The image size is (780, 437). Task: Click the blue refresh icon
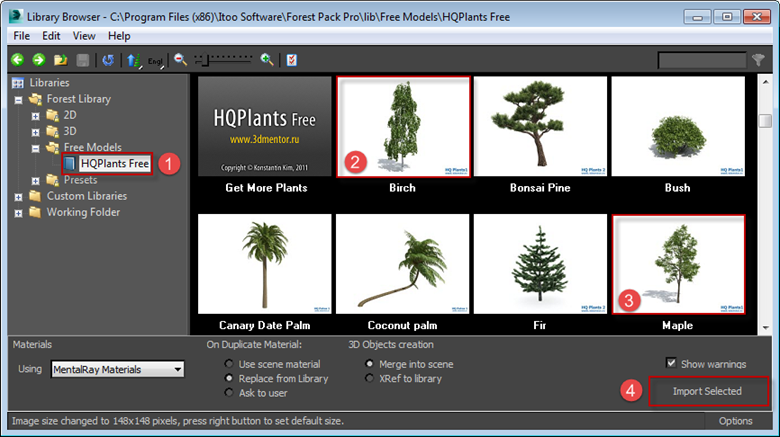point(108,60)
